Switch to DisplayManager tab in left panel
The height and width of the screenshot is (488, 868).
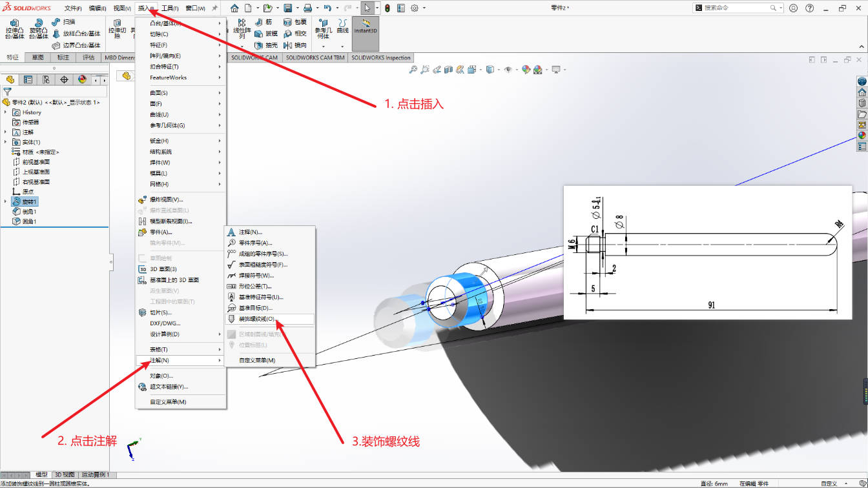click(x=82, y=80)
